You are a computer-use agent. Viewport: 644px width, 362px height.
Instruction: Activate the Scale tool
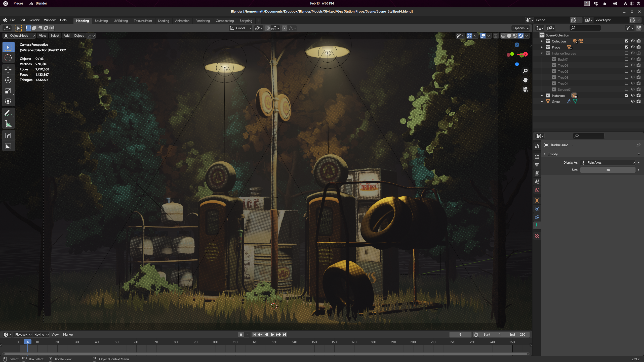click(8, 91)
